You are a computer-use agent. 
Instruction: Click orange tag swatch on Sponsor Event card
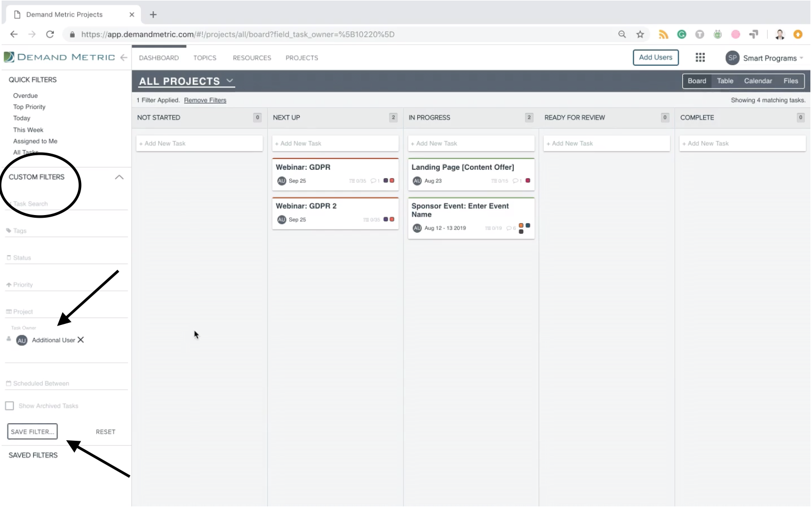pos(521,225)
